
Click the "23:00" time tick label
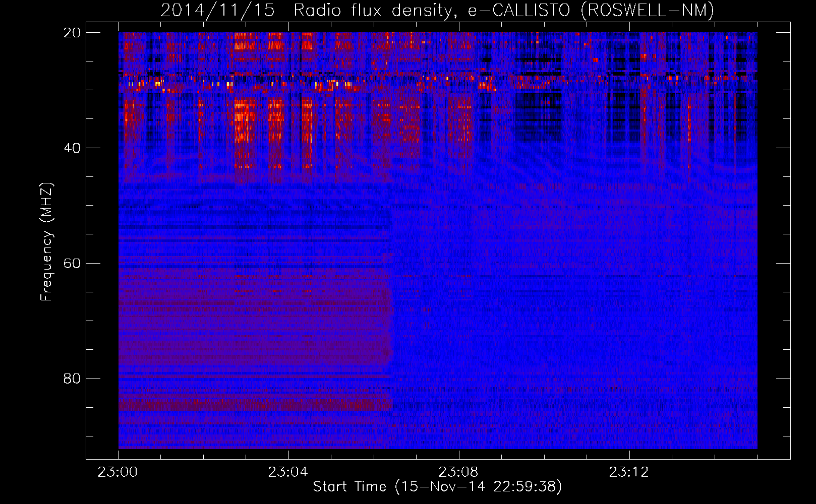click(x=118, y=472)
